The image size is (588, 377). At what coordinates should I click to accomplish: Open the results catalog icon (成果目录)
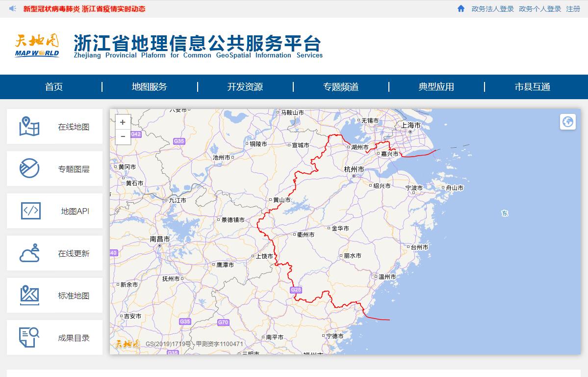point(29,338)
